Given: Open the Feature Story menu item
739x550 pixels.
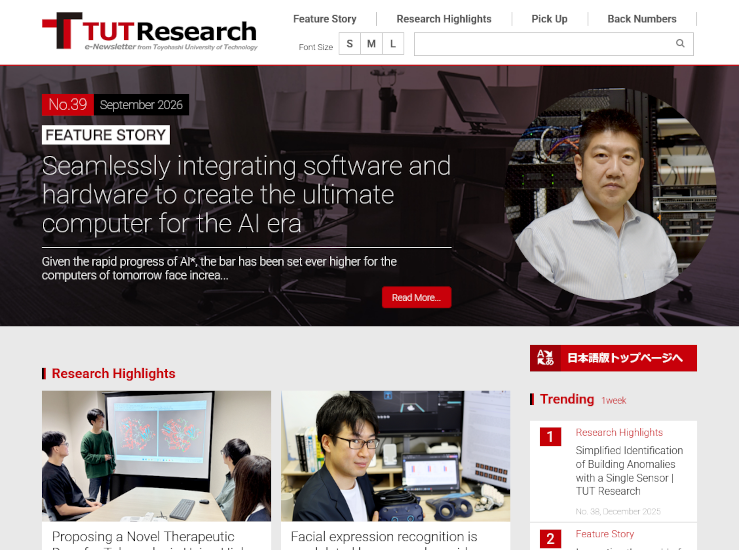Looking at the screenshot, I should pyautogui.click(x=325, y=19).
